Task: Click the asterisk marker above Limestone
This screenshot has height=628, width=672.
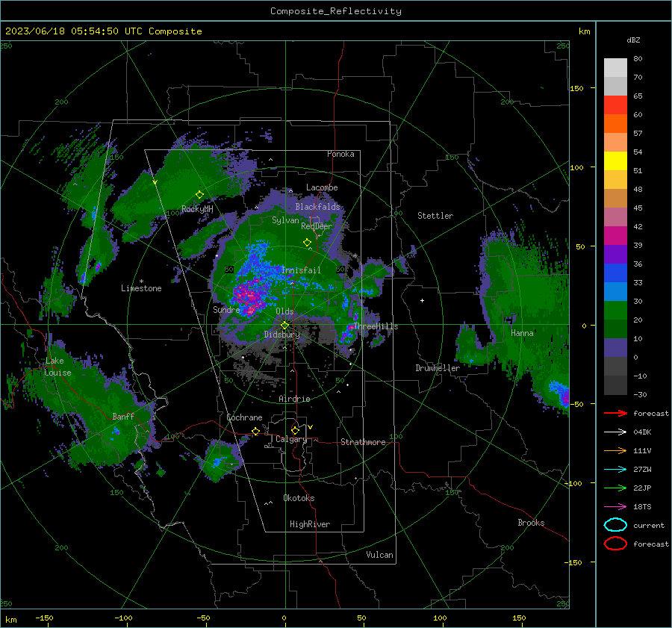Action: (x=141, y=282)
